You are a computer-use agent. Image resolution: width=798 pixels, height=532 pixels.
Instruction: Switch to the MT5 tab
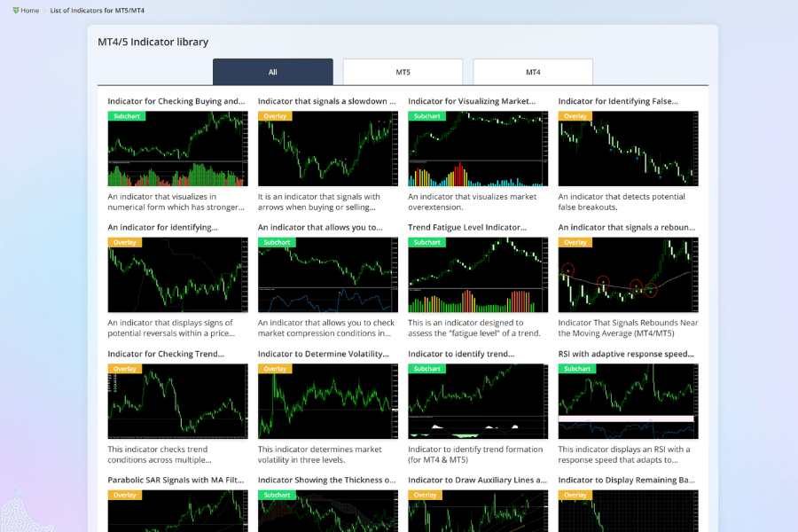[x=403, y=72]
